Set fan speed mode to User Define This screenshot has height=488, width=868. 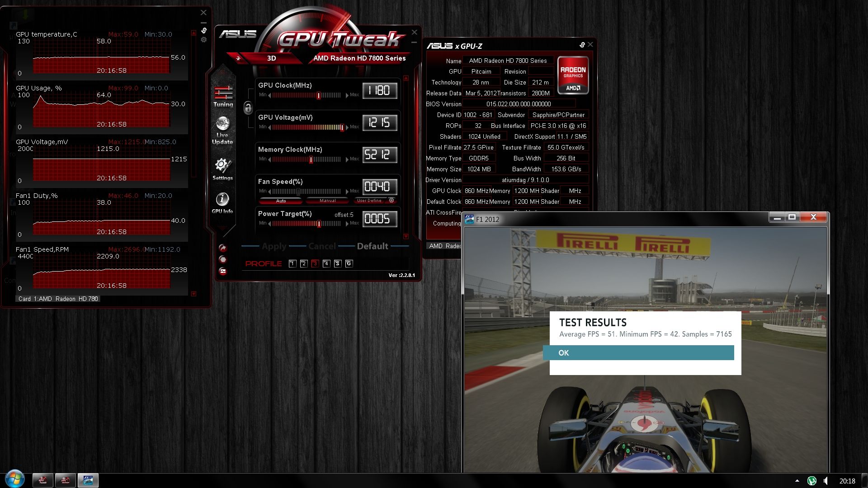[369, 201]
